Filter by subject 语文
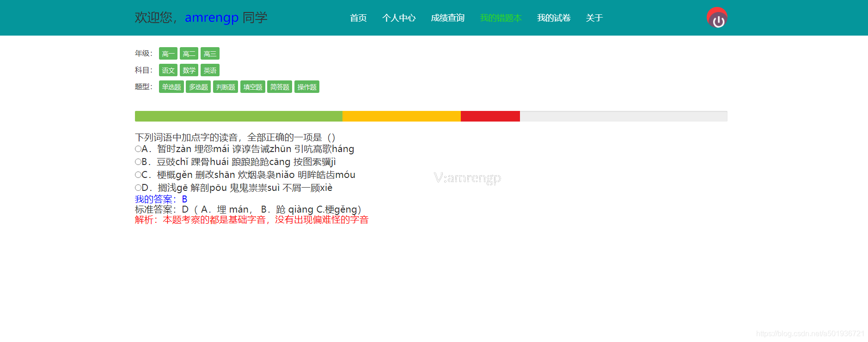 pyautogui.click(x=168, y=70)
